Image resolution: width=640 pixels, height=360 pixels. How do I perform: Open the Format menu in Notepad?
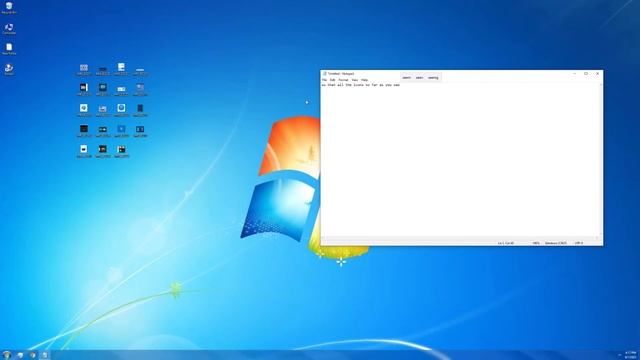pyautogui.click(x=343, y=80)
